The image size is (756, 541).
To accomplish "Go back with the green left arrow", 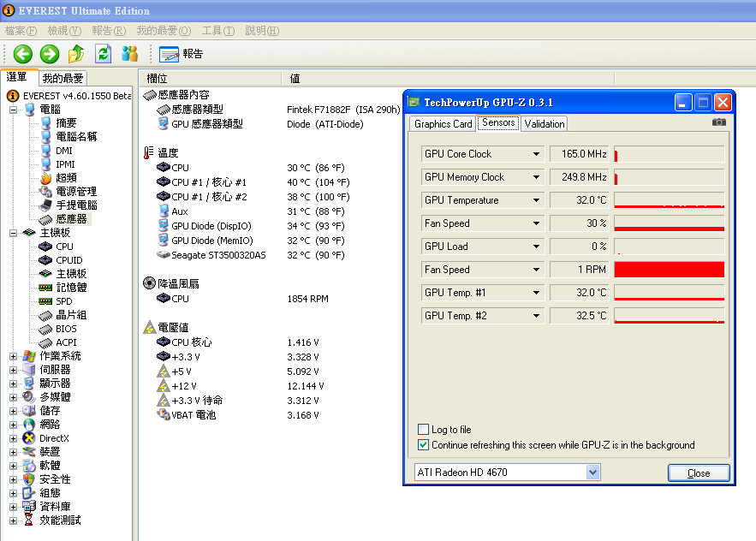I will [x=22, y=54].
